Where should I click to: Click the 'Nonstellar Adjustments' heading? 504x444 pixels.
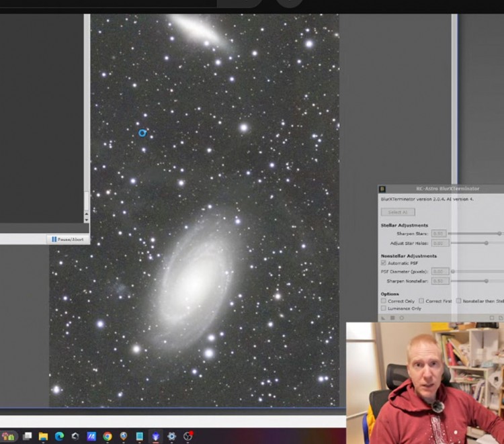coord(409,256)
